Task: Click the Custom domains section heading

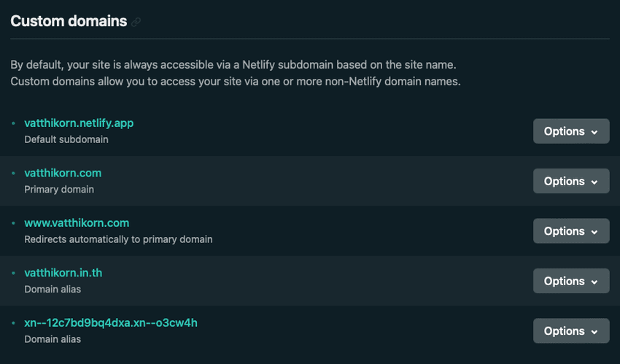Action: (69, 21)
